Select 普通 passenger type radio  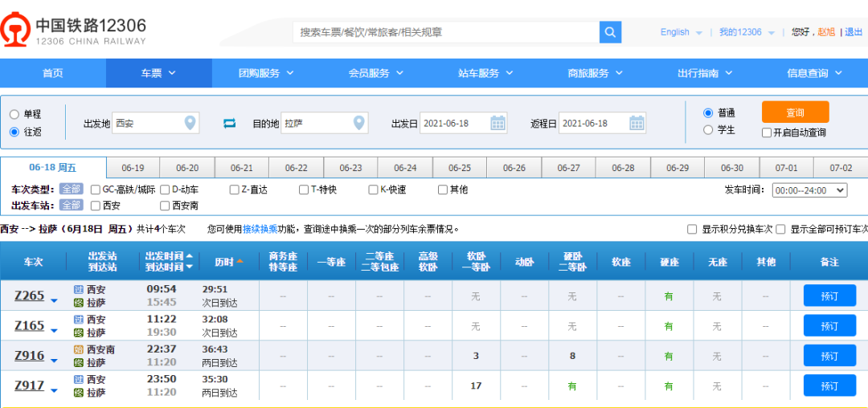point(708,112)
